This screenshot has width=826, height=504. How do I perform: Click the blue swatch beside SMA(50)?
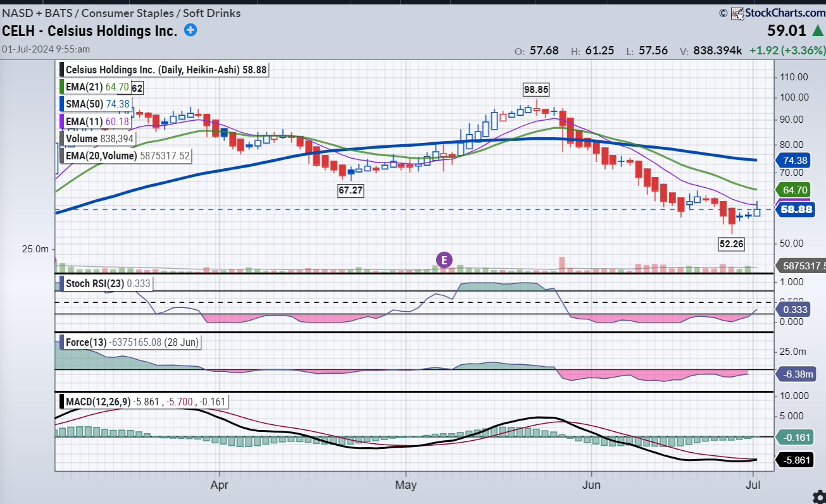pyautogui.click(x=61, y=104)
